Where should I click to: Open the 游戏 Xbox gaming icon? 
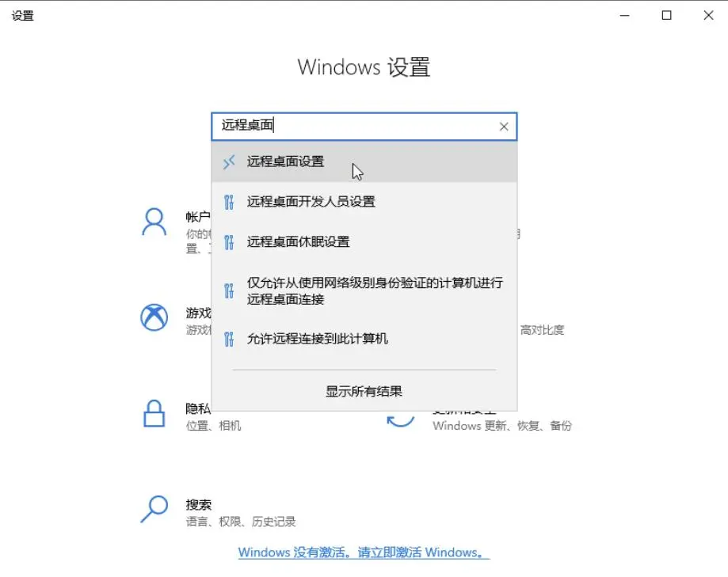154,317
